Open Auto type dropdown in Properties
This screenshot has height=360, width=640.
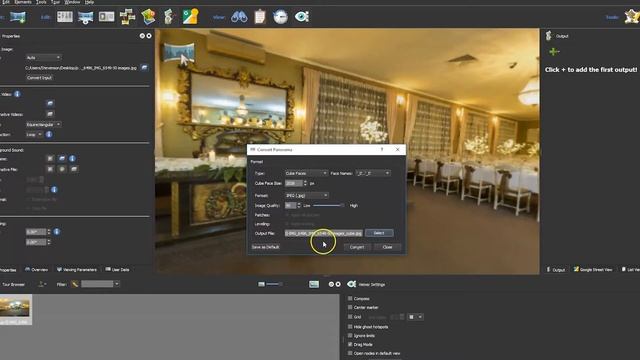tap(43, 58)
